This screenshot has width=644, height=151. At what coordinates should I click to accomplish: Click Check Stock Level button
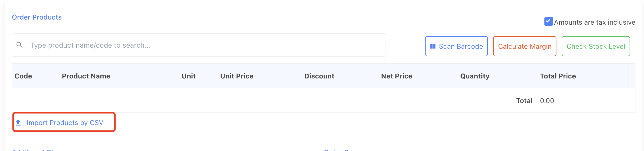pos(596,46)
